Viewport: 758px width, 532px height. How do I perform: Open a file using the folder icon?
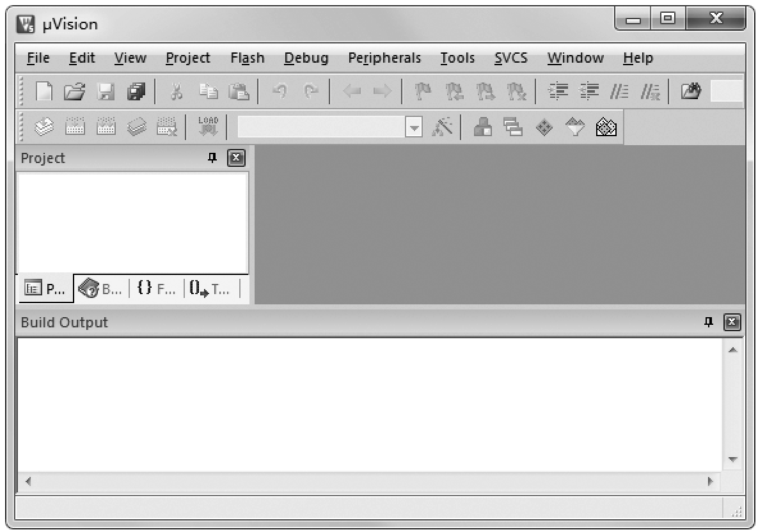point(74,91)
